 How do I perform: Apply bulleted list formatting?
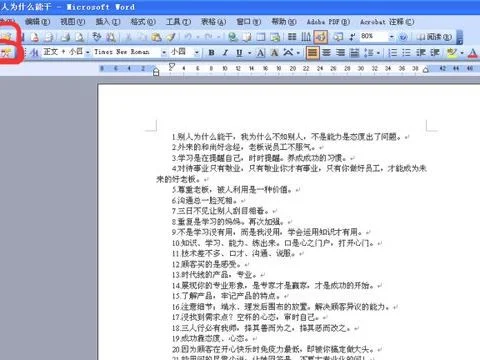point(406,52)
